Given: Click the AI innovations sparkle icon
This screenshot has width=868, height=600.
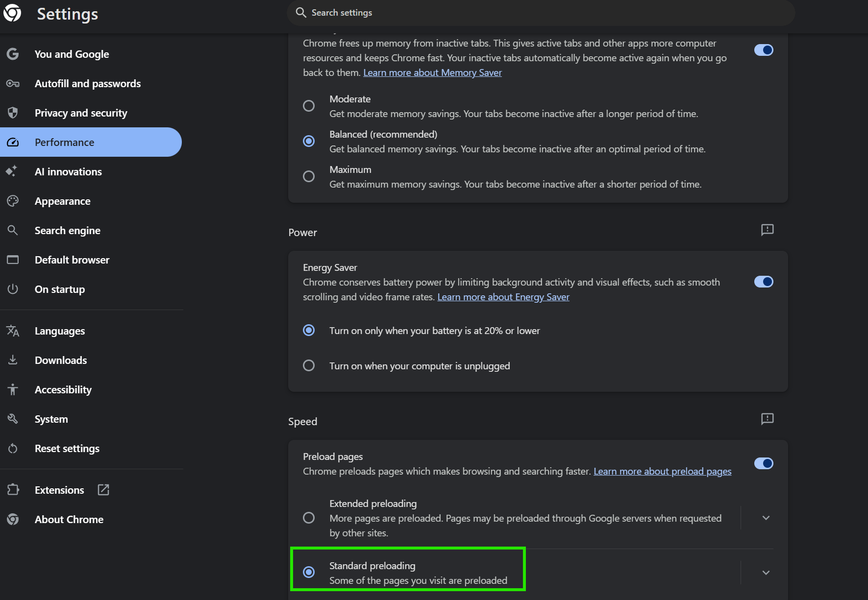Looking at the screenshot, I should pos(12,171).
